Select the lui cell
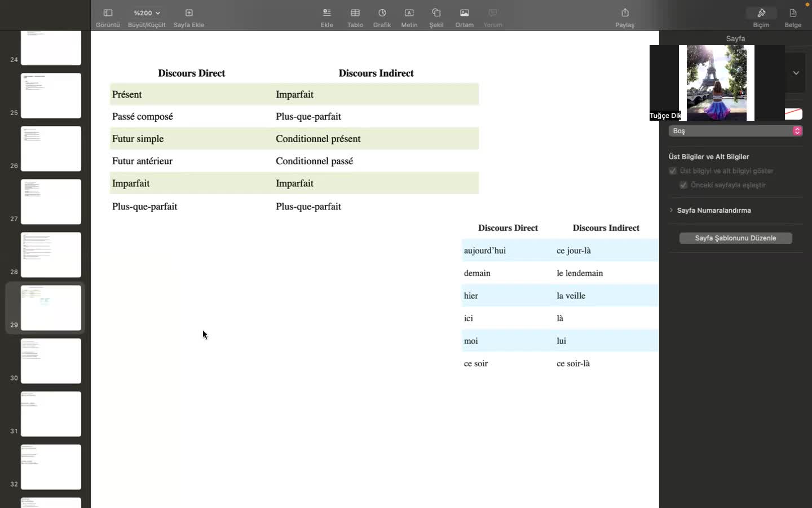This screenshot has height=508, width=812. click(x=606, y=341)
